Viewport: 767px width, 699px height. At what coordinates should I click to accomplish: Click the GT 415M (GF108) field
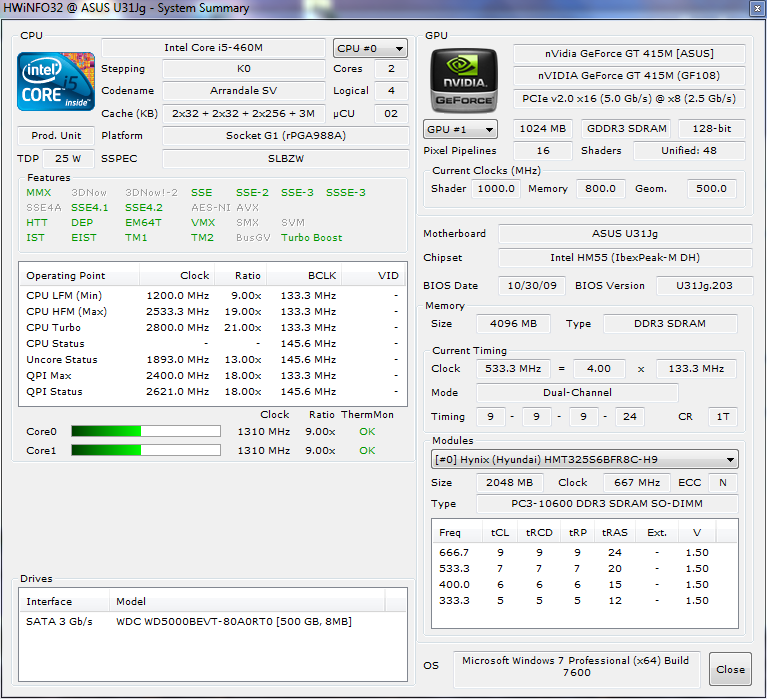pos(629,75)
